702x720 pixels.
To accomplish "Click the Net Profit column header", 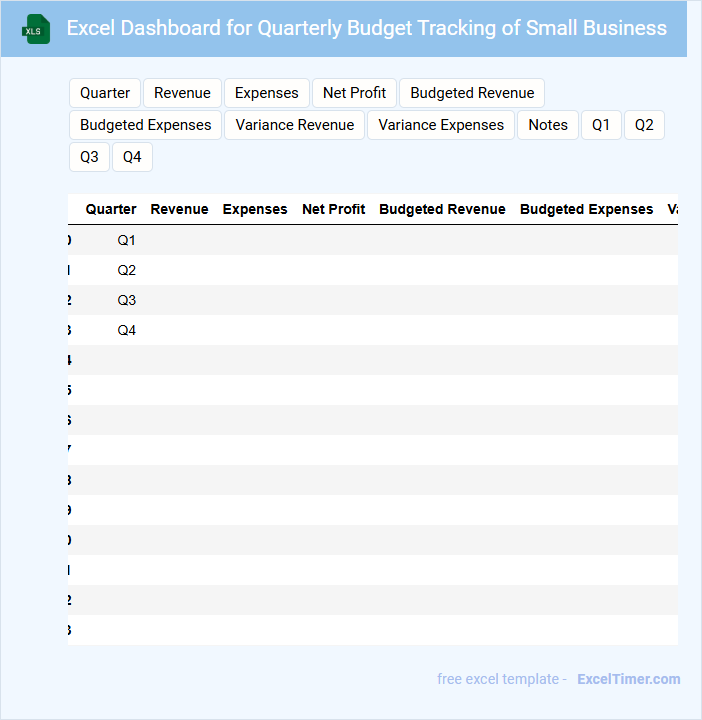I will pos(333,209).
